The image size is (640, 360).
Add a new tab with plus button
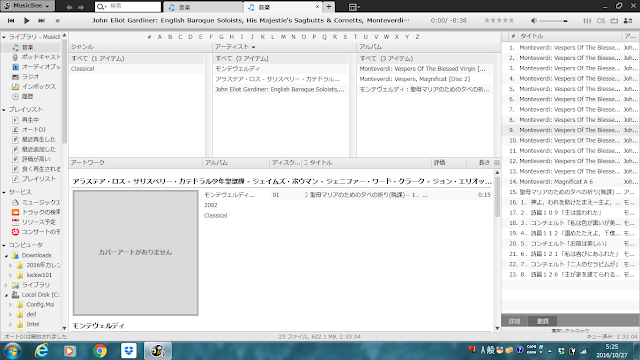[329, 7]
